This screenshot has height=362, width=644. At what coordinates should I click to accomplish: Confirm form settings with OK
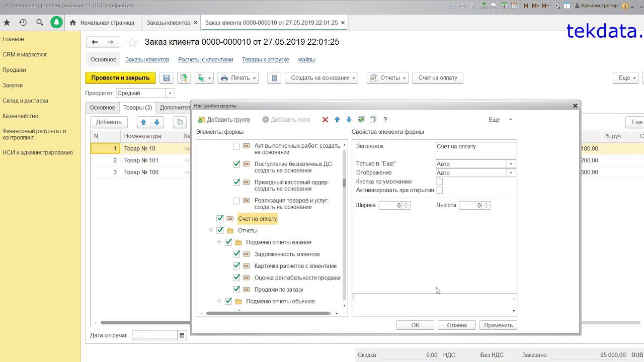coord(415,325)
